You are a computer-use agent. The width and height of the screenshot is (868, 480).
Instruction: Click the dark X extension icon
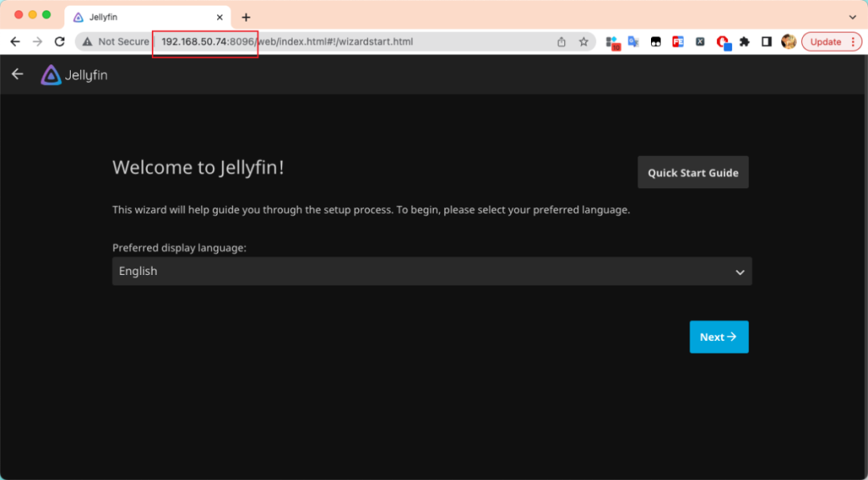click(700, 42)
